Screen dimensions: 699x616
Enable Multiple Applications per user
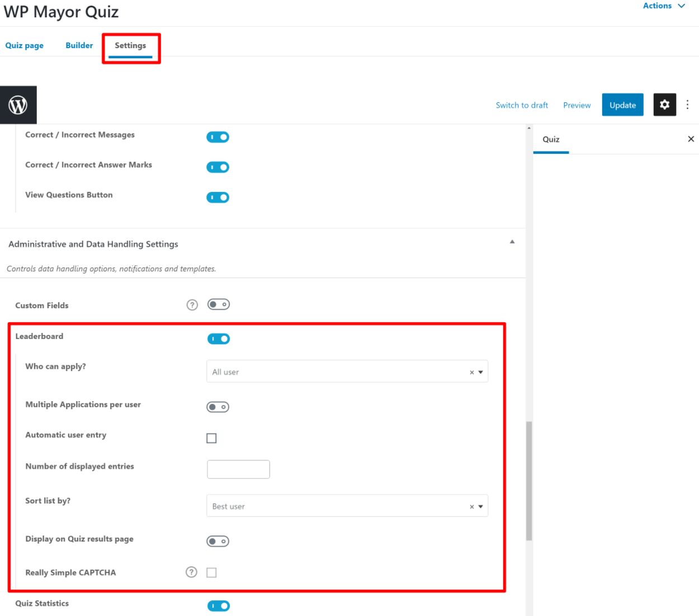pos(218,407)
